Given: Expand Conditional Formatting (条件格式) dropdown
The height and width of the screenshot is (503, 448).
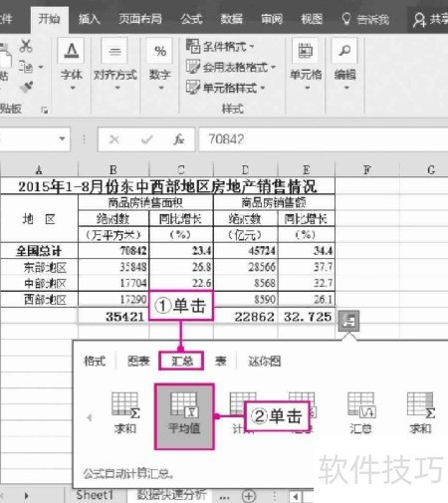Looking at the screenshot, I should pos(220,47).
